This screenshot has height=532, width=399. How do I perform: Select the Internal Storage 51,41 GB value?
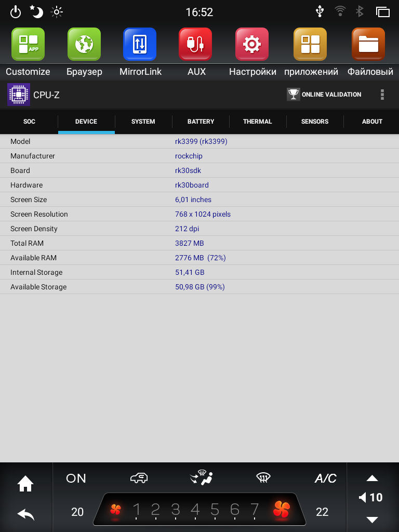(190, 272)
